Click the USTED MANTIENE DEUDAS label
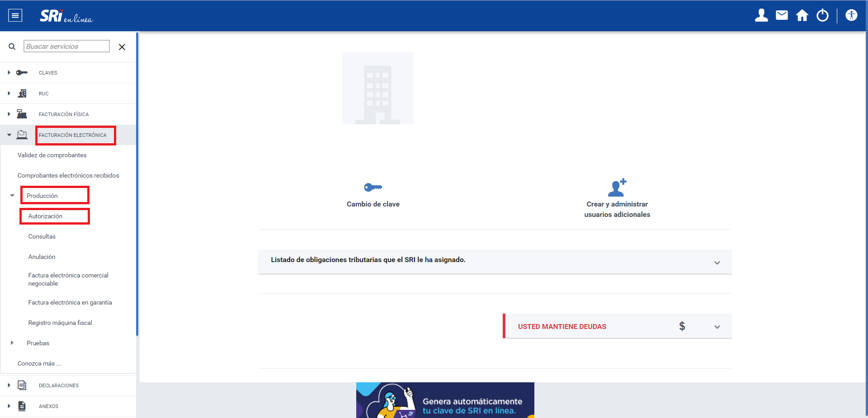868x418 pixels. pyautogui.click(x=562, y=327)
